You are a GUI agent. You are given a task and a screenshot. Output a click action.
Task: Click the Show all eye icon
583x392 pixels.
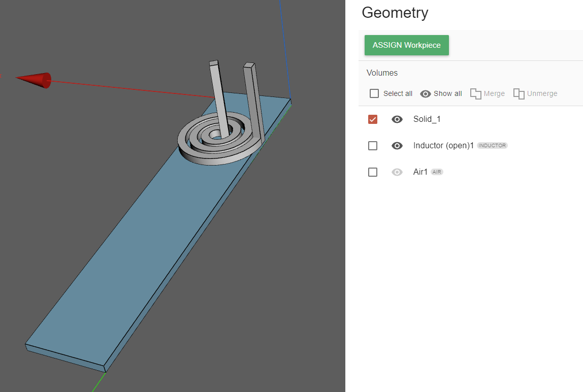426,93
